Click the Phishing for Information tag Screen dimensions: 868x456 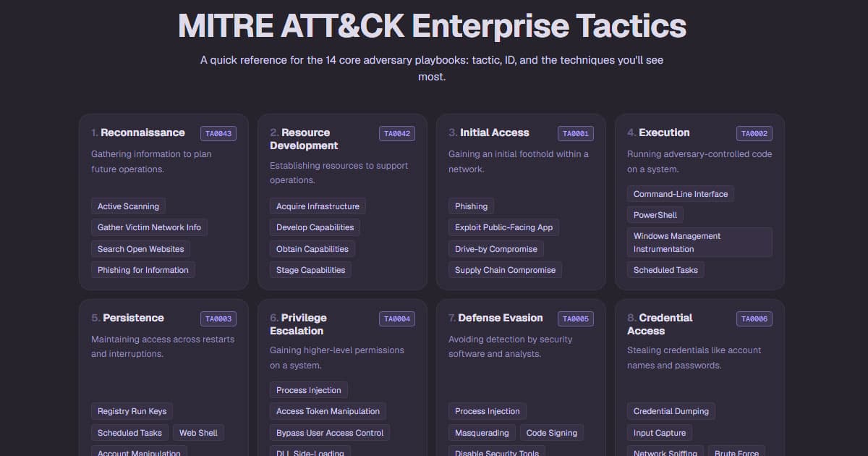tap(143, 270)
